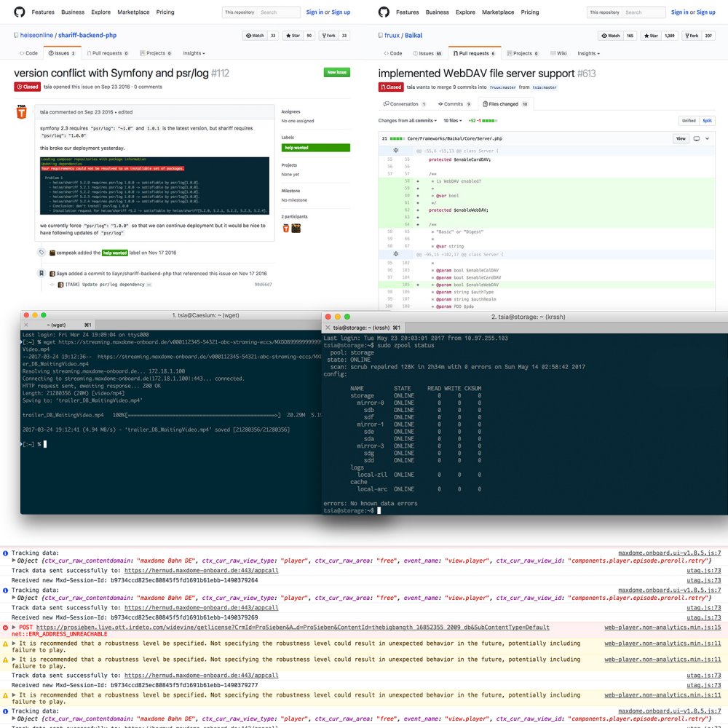Watch the shariff-backend-php repository
Image resolution: width=728 pixels, height=728 pixels.
point(255,36)
